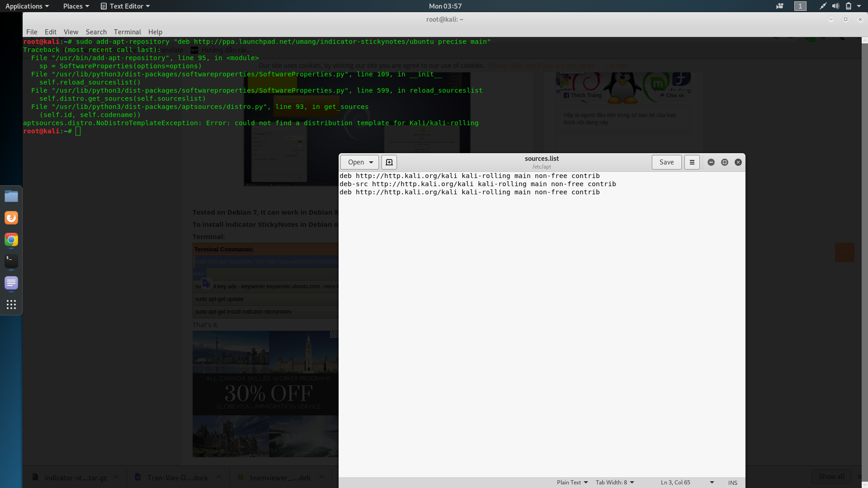Expand the Tab Width selector
The width and height of the screenshot is (868, 488).
[x=614, y=482]
